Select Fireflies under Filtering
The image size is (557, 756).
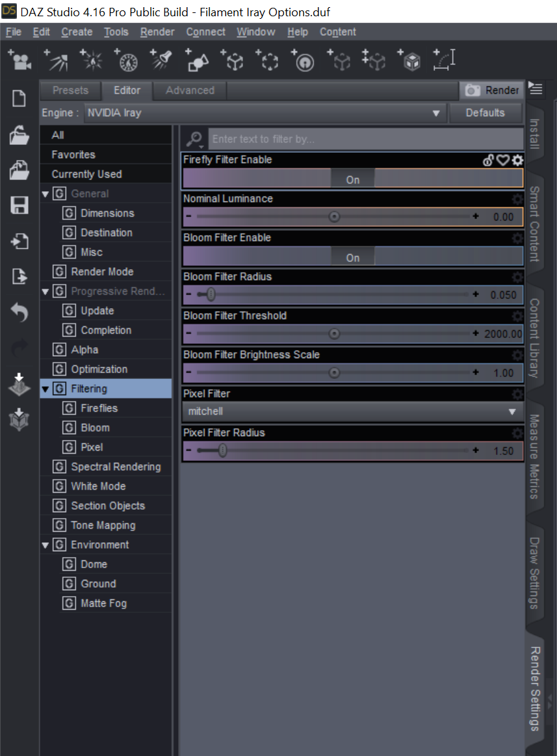pyautogui.click(x=99, y=408)
